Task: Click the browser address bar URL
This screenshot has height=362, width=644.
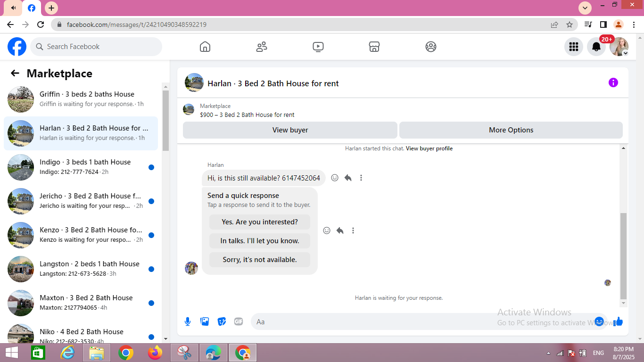Action: pos(137,25)
